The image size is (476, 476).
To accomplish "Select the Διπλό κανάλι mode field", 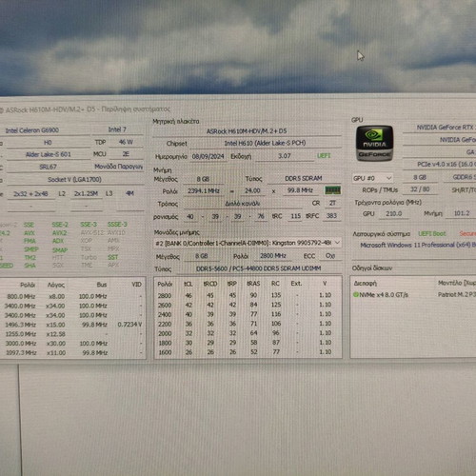I will [243, 204].
